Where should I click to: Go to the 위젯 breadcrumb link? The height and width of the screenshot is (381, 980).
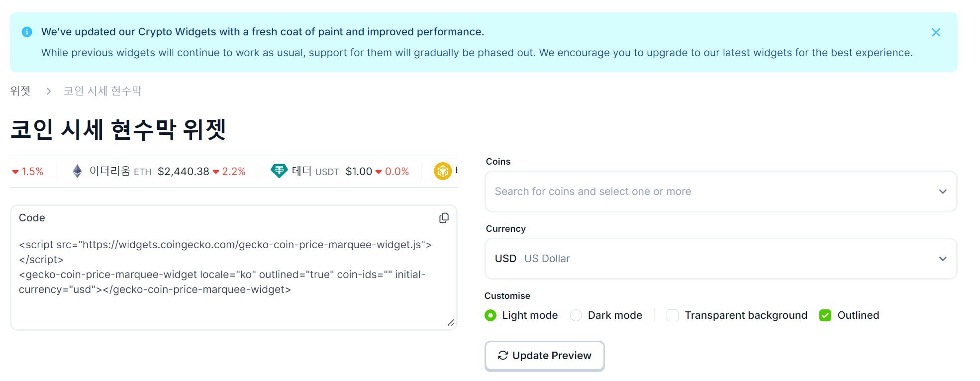20,91
